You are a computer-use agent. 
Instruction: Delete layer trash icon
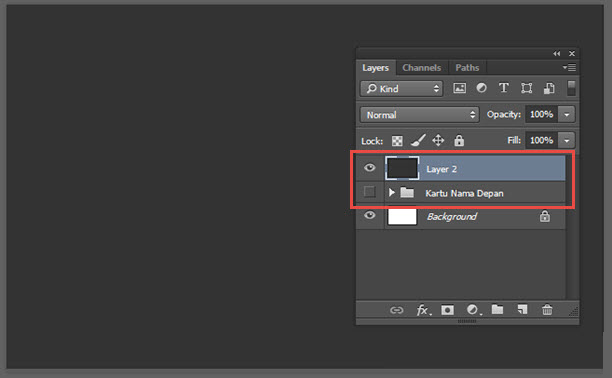pos(547,310)
